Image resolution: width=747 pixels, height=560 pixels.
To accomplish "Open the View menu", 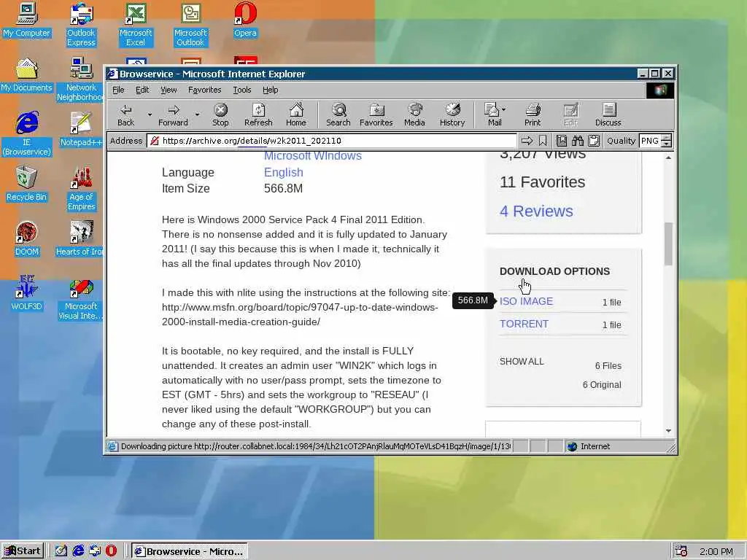I will (169, 90).
